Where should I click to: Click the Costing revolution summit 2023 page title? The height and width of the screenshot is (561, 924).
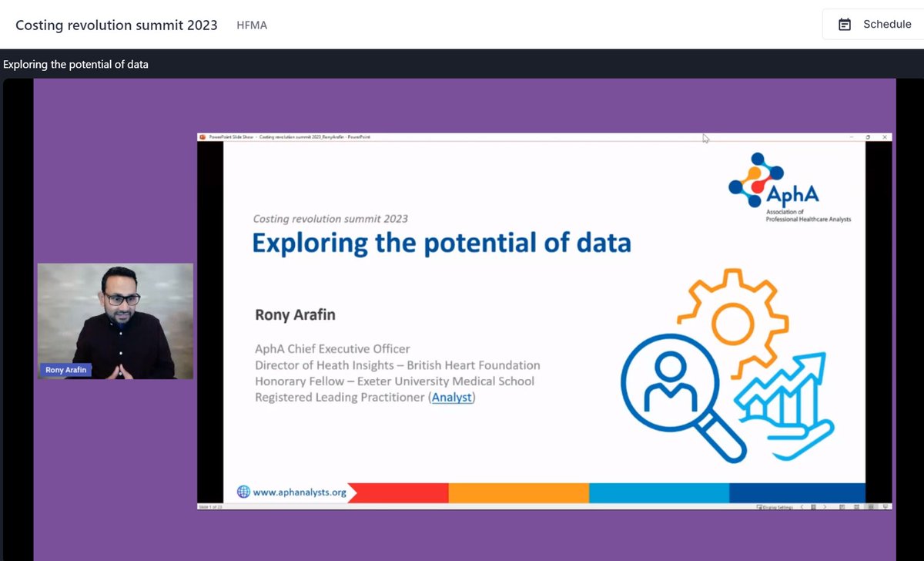click(116, 25)
